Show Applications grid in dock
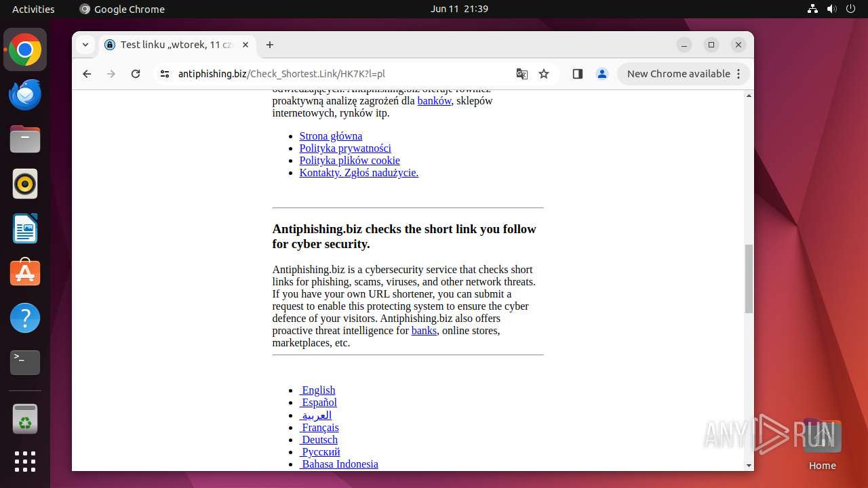The width and height of the screenshot is (868, 488). pyautogui.click(x=25, y=462)
